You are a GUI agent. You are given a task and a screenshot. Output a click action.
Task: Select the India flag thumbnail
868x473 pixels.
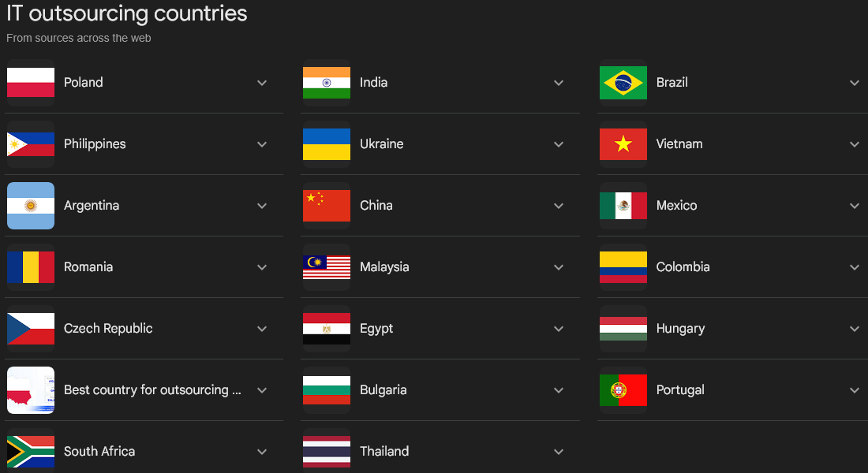click(x=327, y=83)
